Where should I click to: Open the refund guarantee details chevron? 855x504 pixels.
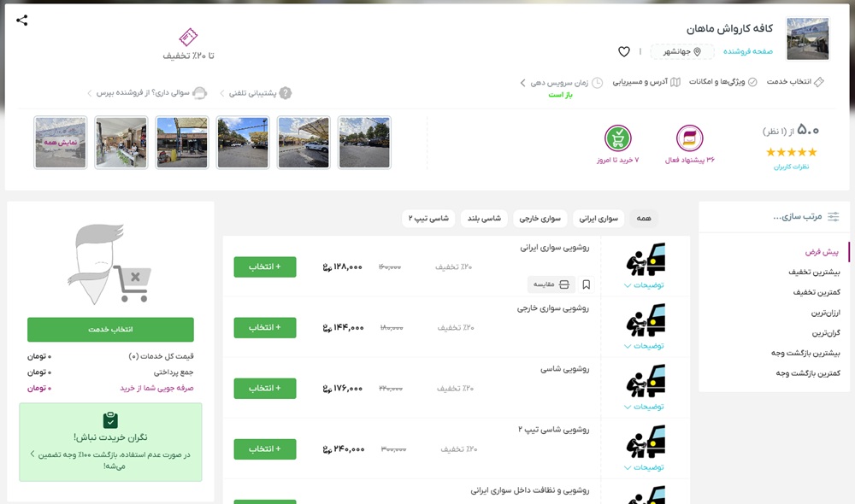point(32,454)
